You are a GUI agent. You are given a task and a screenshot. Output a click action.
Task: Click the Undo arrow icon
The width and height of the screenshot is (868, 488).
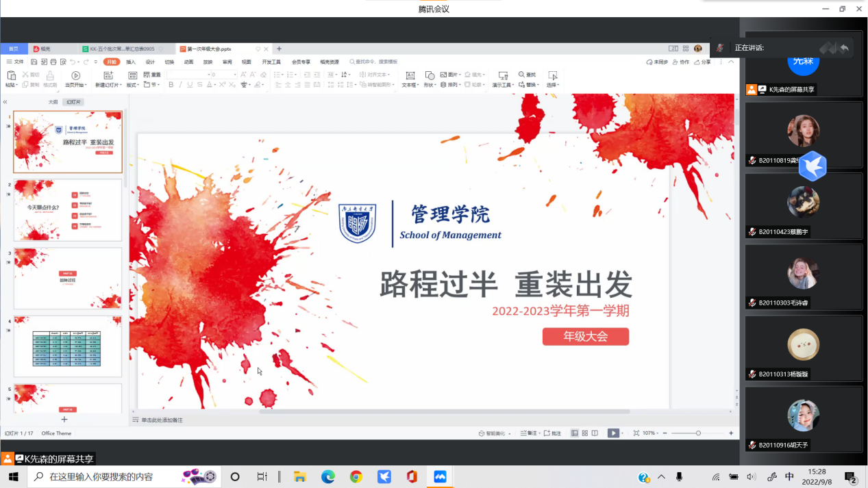coord(73,62)
